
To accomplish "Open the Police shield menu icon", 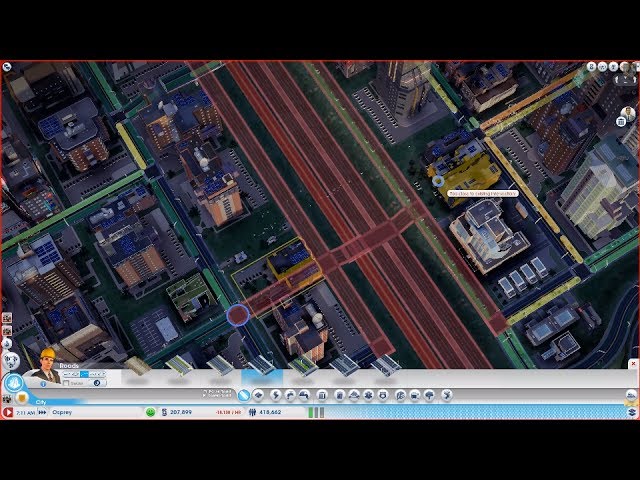I will click(383, 395).
